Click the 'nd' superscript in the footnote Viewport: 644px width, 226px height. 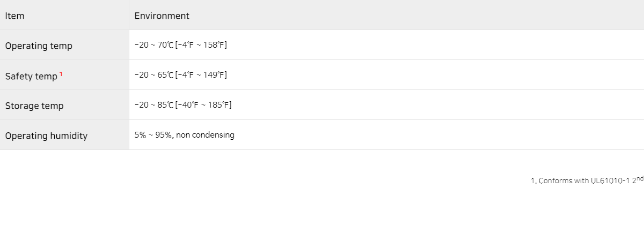pos(640,178)
